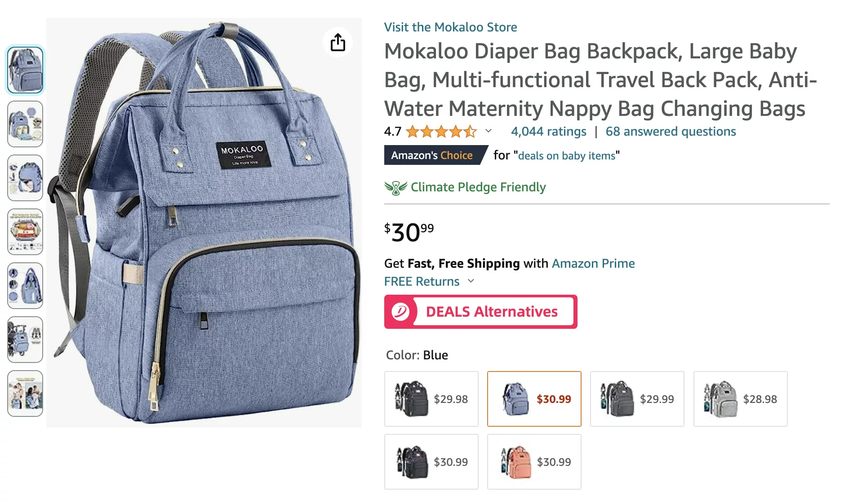Open the stroller-attached backpack thumbnail
Viewport: 844px width, 504px height.
pyautogui.click(x=25, y=340)
